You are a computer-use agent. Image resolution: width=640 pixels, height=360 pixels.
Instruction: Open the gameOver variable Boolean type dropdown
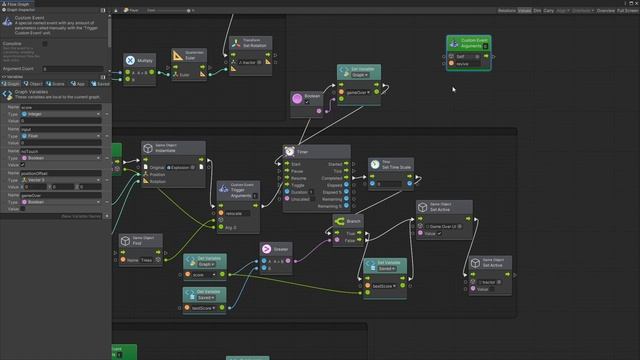(x=61, y=202)
